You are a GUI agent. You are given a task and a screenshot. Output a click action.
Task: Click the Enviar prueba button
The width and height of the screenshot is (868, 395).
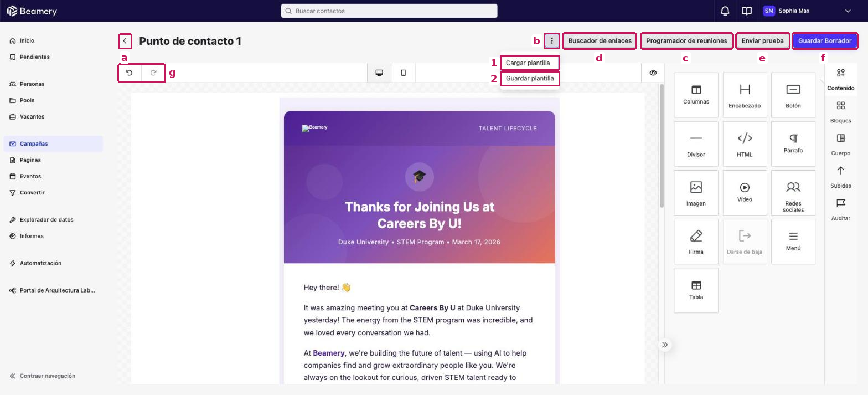click(763, 41)
